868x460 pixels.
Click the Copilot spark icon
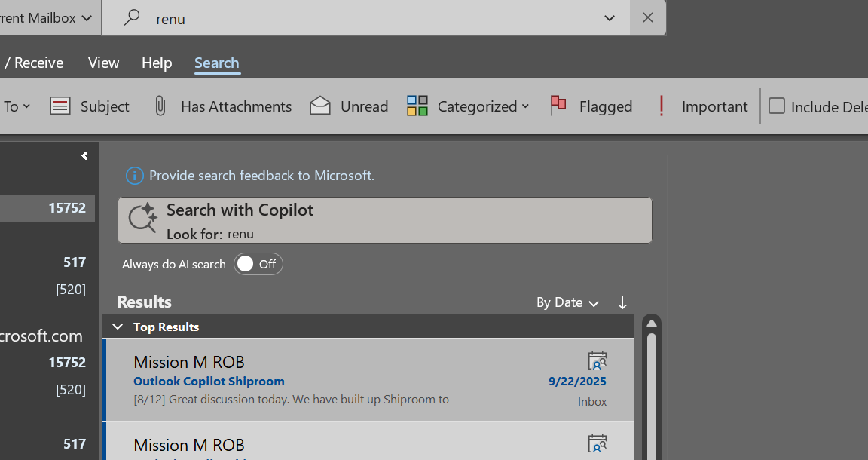coord(142,219)
